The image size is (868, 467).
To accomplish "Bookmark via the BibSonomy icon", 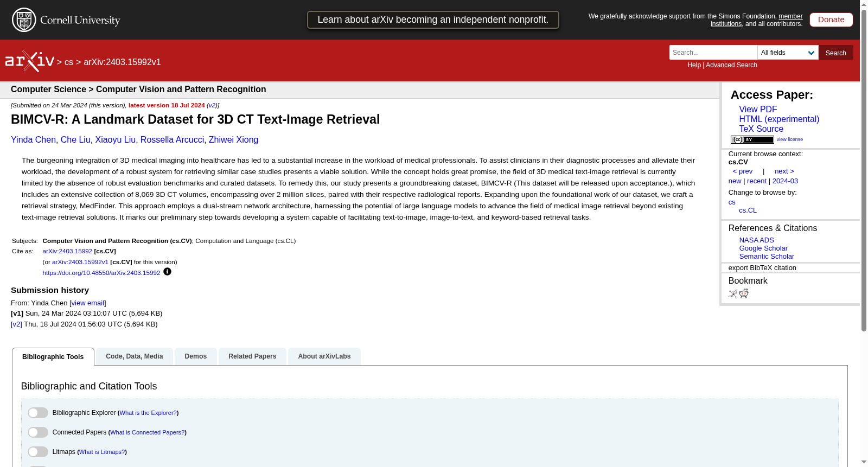I will (733, 293).
